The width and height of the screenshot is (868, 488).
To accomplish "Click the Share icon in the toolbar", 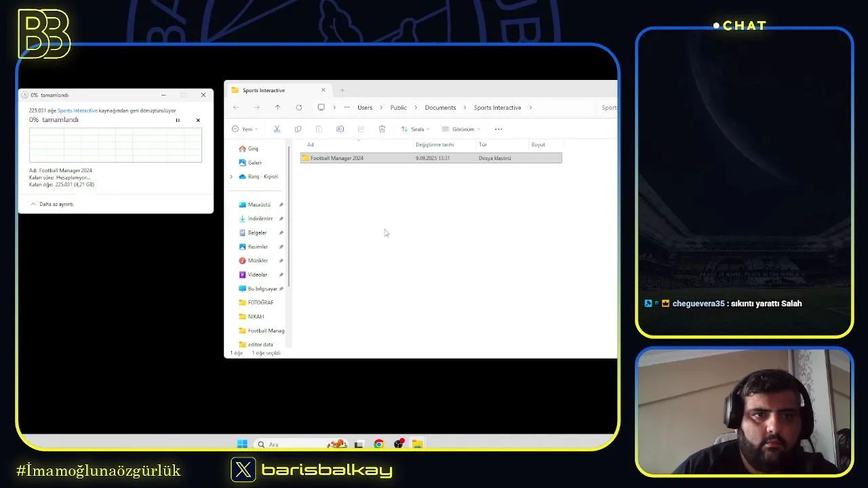I will pos(361,129).
